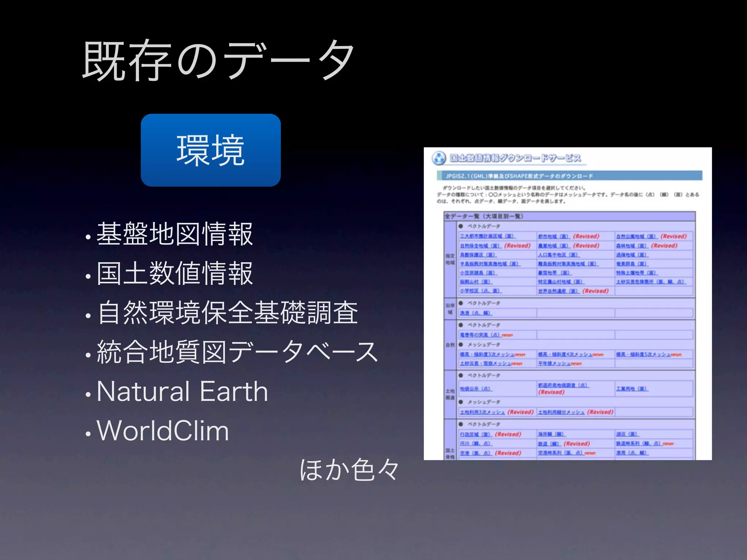This screenshot has width=747, height=560.
Task: Open the 漁港(点、線) link
Action: [476, 313]
